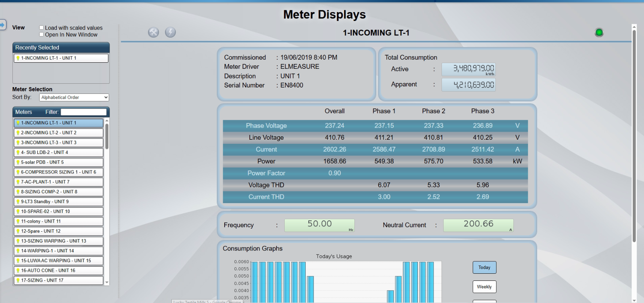Click the wrench tools settings icon

pyautogui.click(x=153, y=32)
